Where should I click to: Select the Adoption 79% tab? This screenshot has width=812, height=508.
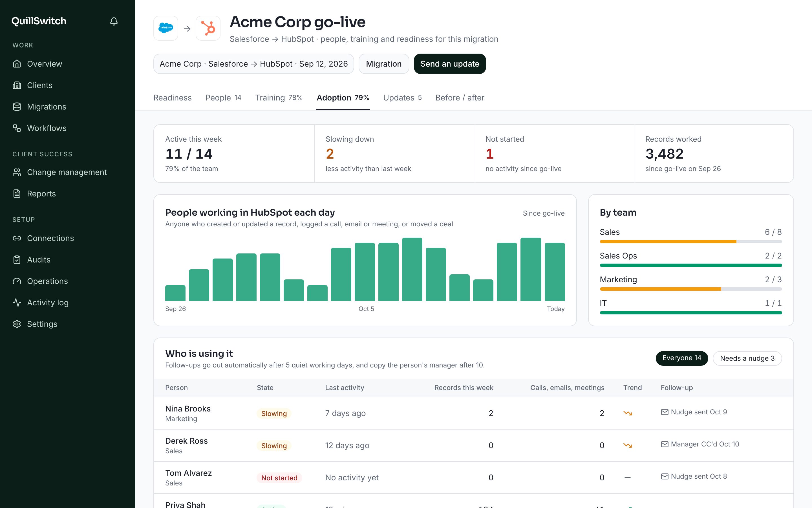(x=343, y=98)
